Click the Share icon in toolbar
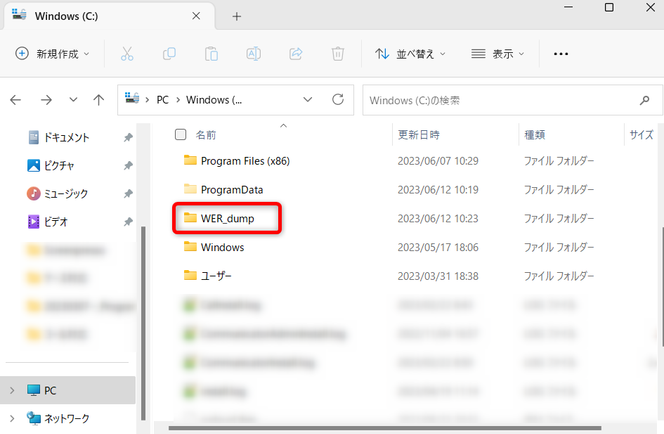 (x=296, y=54)
